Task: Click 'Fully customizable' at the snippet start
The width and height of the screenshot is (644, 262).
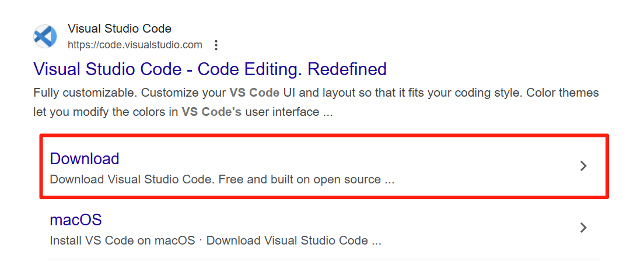Action: coord(84,93)
